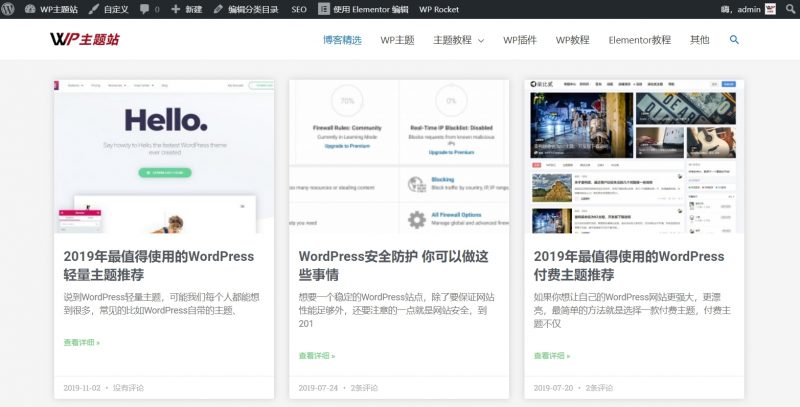Click the firewall settings post thumbnail
The height and width of the screenshot is (407, 800).
399,155
